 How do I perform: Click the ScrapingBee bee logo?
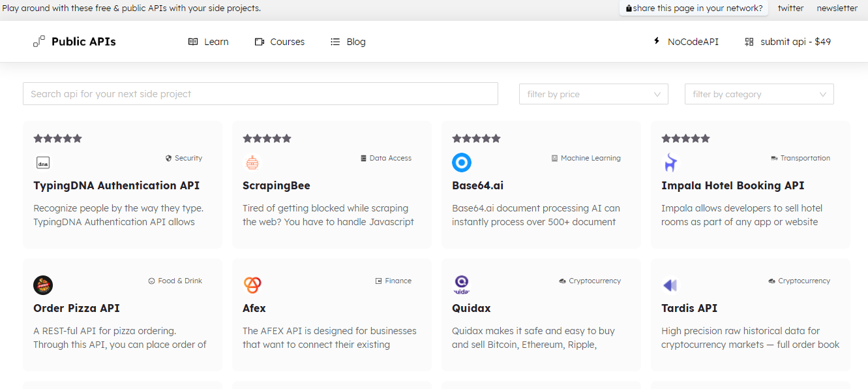pos(252,163)
